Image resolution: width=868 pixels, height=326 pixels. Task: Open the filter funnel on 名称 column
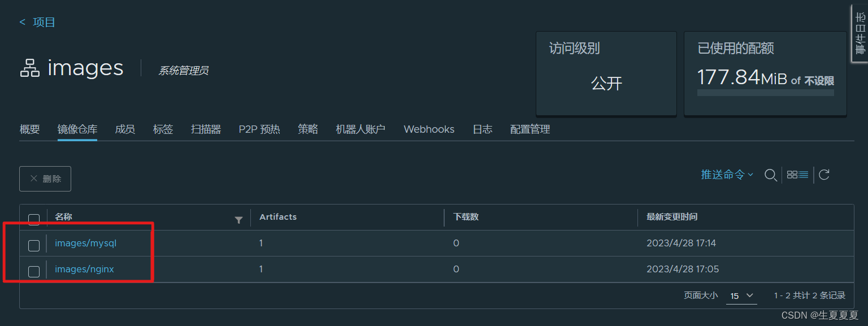tap(239, 219)
